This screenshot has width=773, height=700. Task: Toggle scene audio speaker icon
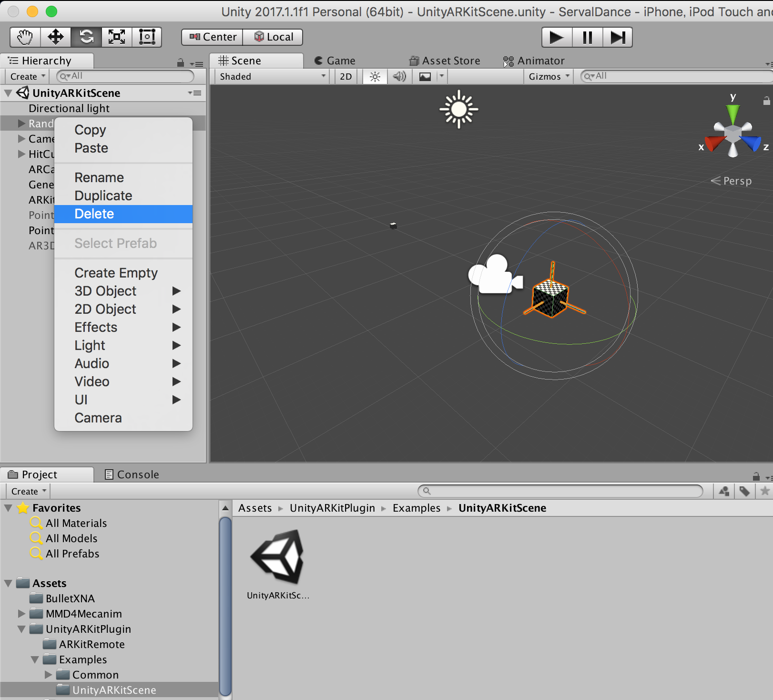[399, 76]
